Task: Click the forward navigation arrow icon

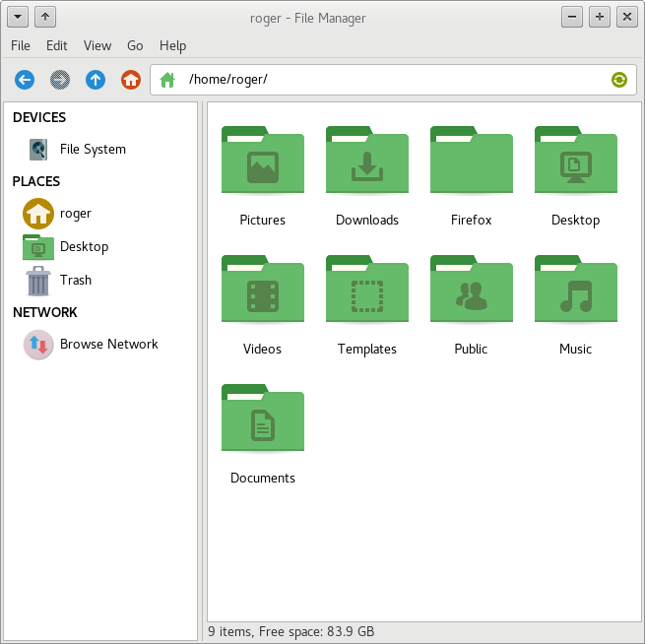Action: point(60,80)
